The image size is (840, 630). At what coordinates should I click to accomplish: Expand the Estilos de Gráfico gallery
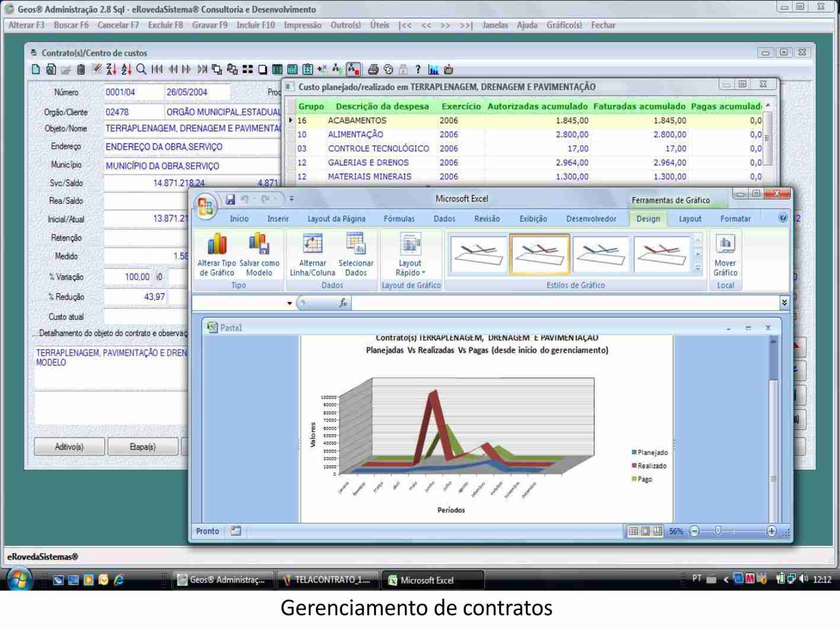tap(698, 268)
